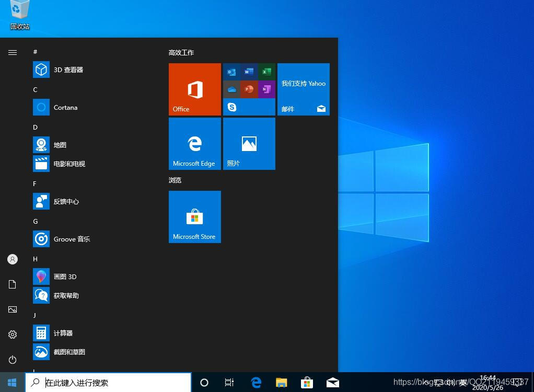534x392 pixels.
Task: Open 电影和电视 app
Action: click(x=92, y=164)
